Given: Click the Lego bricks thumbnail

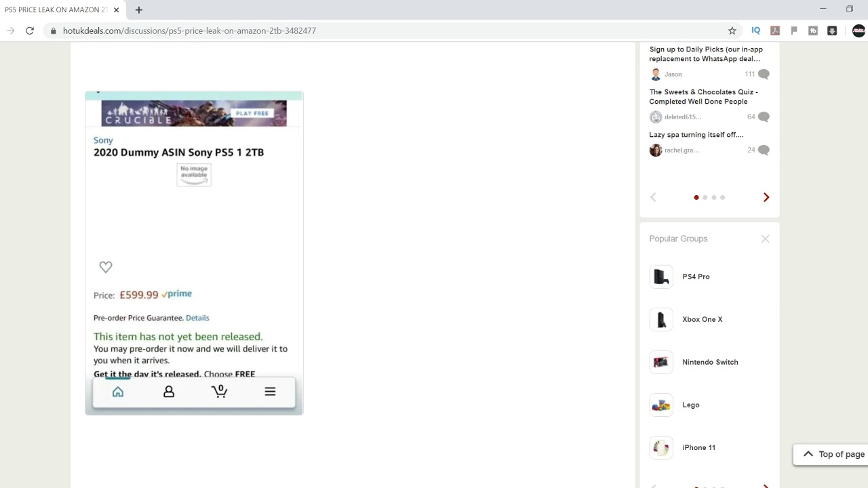Looking at the screenshot, I should pos(661,405).
